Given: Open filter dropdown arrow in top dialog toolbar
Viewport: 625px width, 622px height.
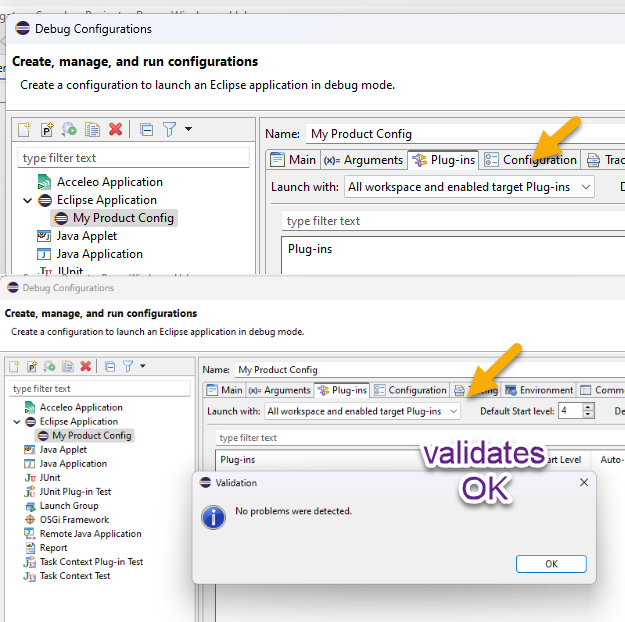Looking at the screenshot, I should click(189, 129).
